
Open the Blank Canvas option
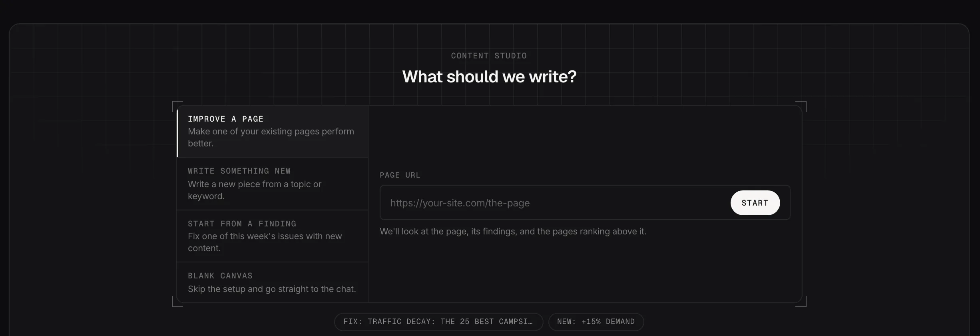tap(272, 282)
